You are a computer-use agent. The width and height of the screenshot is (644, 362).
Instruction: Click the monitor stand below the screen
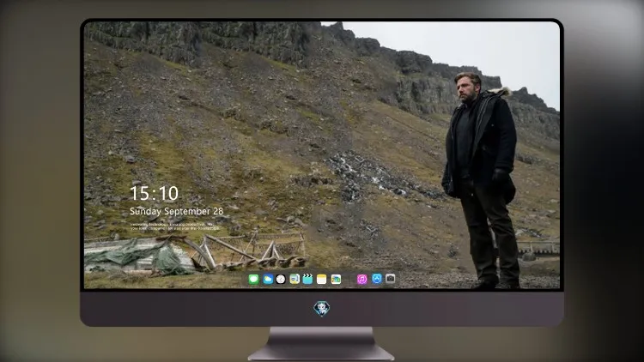point(322,344)
